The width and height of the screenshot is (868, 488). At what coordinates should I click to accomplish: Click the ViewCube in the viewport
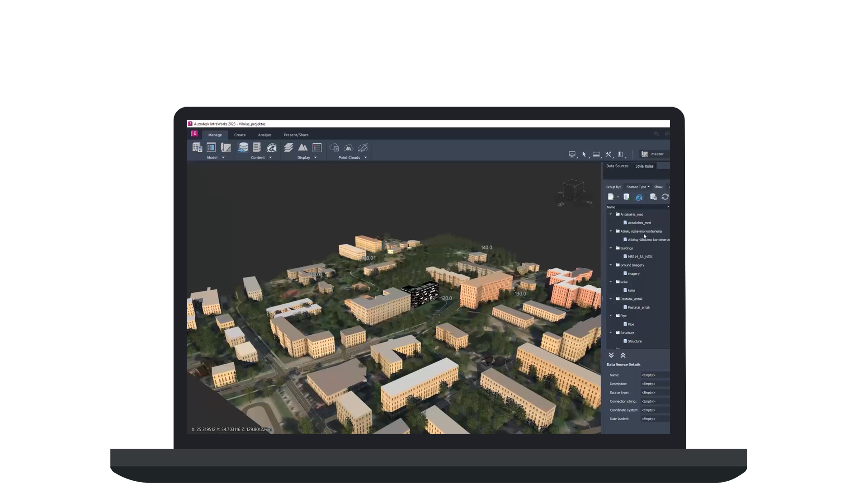(x=573, y=190)
